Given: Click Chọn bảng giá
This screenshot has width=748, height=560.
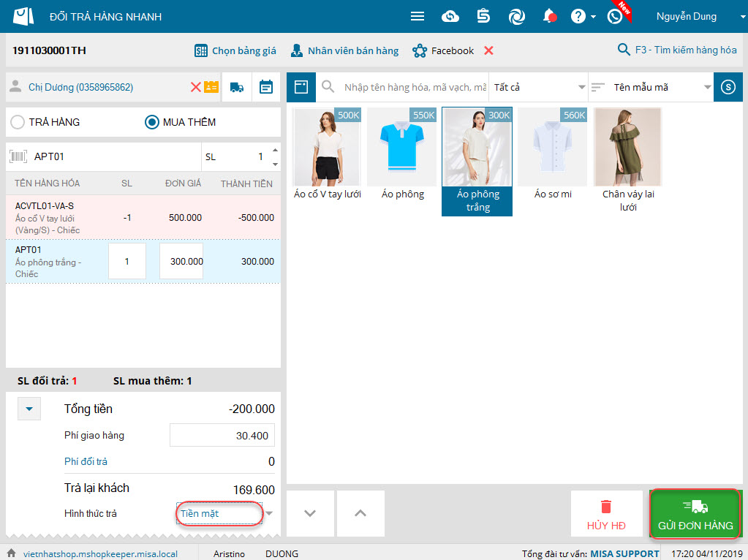Looking at the screenshot, I should click(235, 50).
